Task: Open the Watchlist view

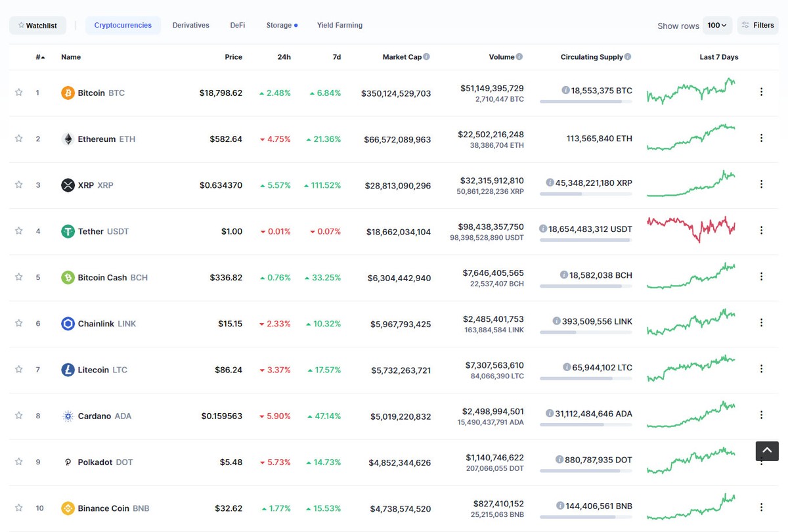Action: (x=37, y=25)
